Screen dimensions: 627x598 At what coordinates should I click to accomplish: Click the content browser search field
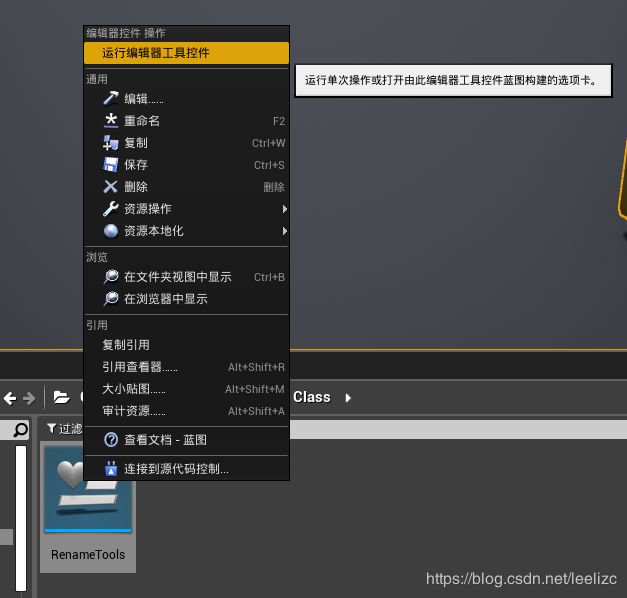(458, 430)
